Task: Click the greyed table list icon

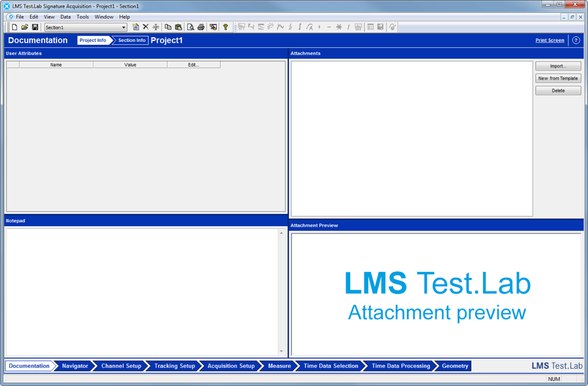Action: (370, 27)
